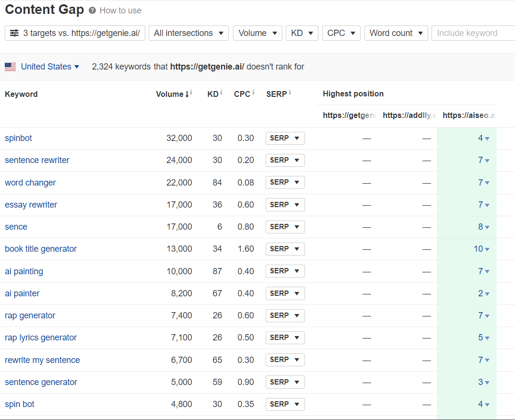This screenshot has width=515, height=420.
Task: Expand SERP dropdown for ai painting
Action: tap(285, 271)
